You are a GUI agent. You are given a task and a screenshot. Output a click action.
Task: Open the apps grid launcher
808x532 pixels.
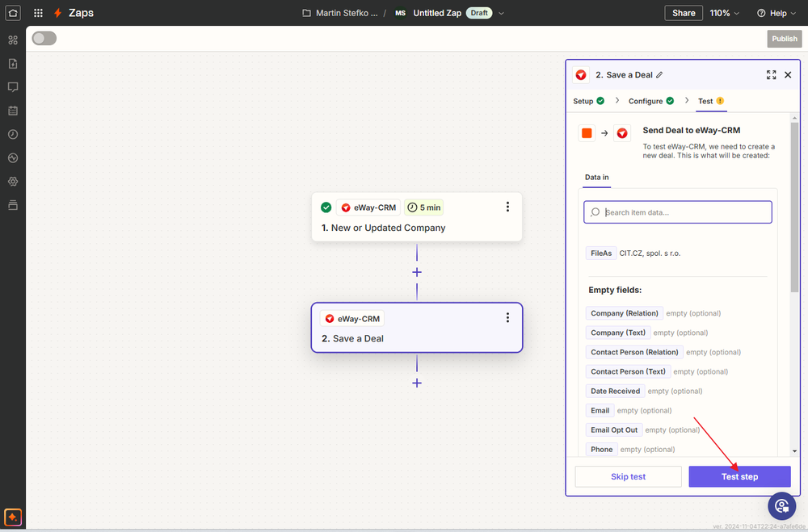coord(38,13)
